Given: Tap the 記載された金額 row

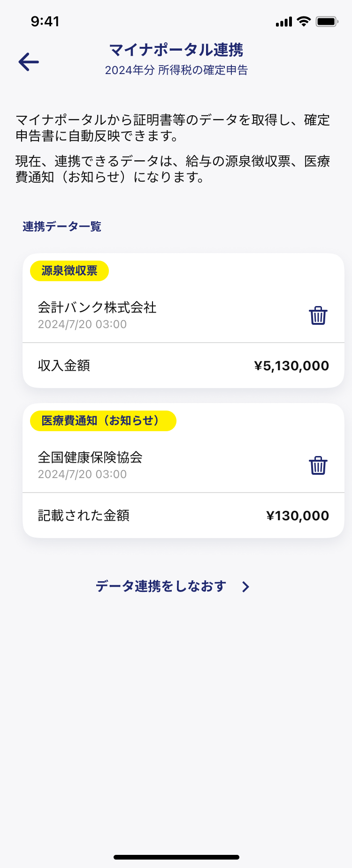Looking at the screenshot, I should click(x=184, y=516).
